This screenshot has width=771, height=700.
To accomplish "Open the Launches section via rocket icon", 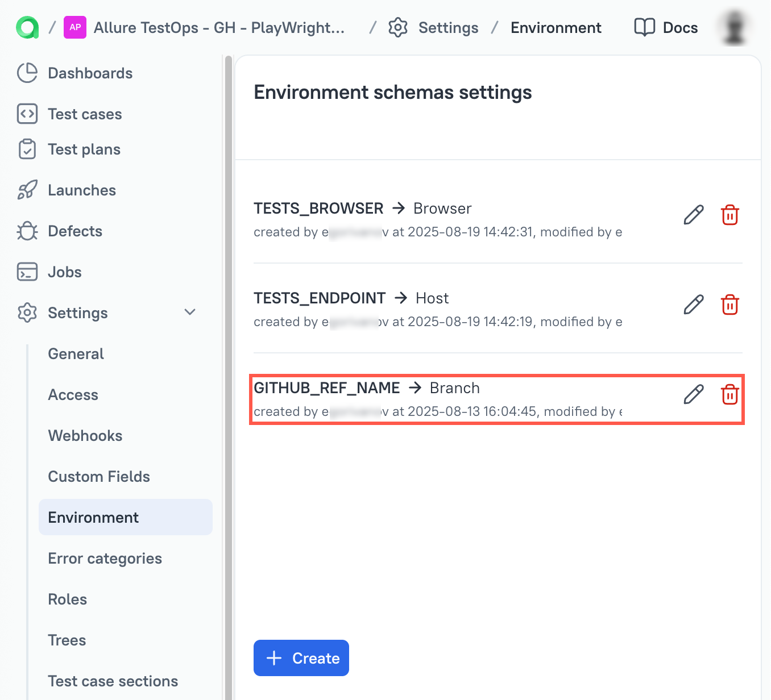I will click(27, 190).
